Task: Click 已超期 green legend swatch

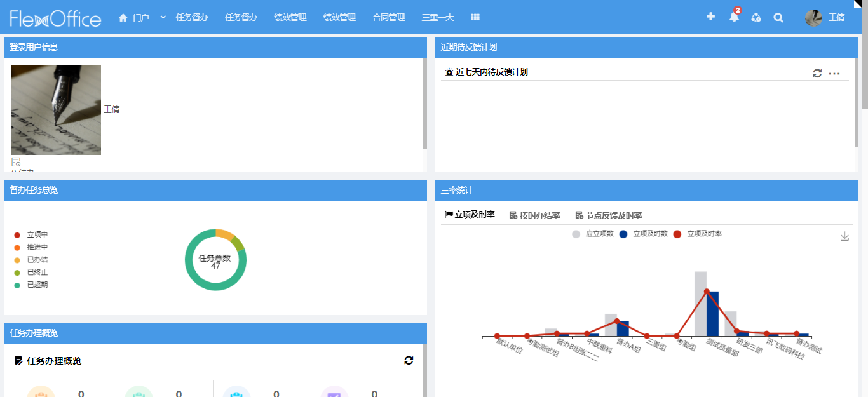Action: (x=17, y=285)
